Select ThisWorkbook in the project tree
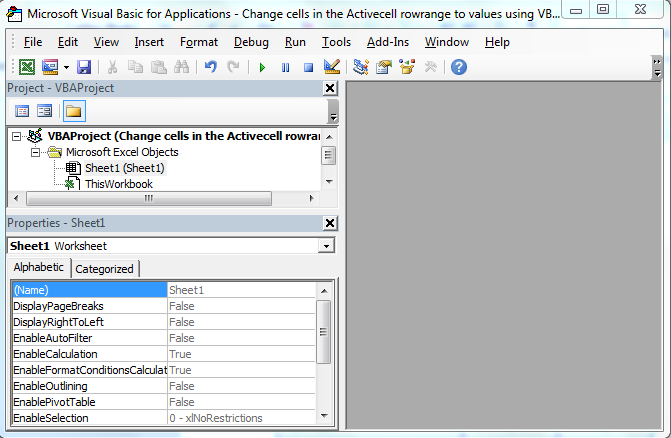Viewport: 671px width, 438px height. click(119, 184)
